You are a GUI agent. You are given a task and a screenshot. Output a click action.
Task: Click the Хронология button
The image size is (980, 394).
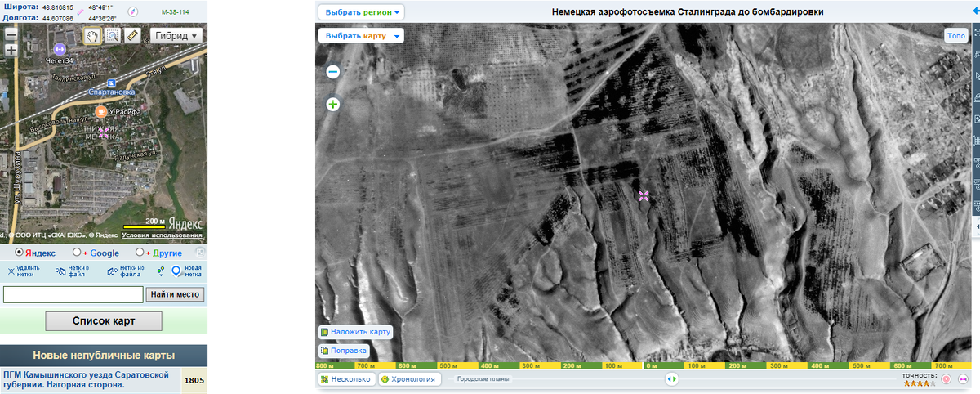click(409, 379)
